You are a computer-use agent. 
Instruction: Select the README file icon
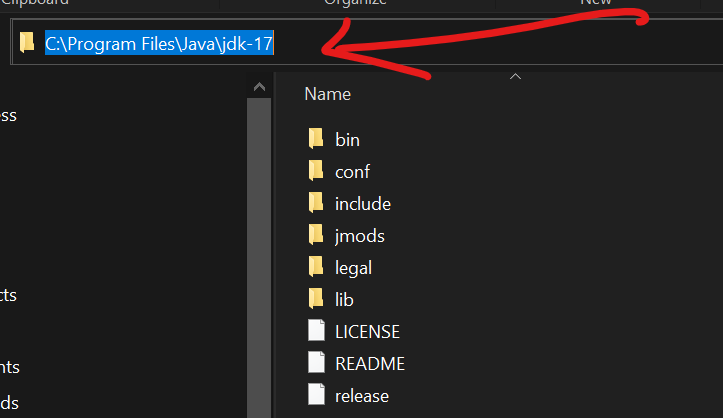pos(316,363)
